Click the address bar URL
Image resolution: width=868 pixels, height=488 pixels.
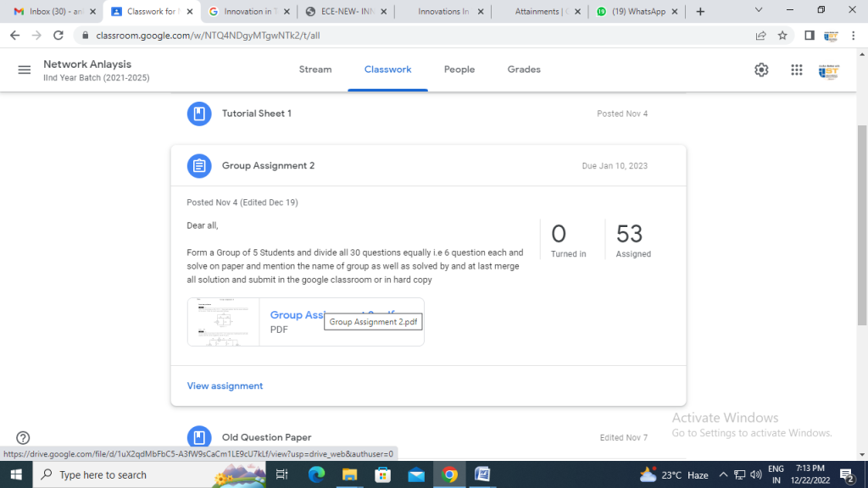(208, 36)
